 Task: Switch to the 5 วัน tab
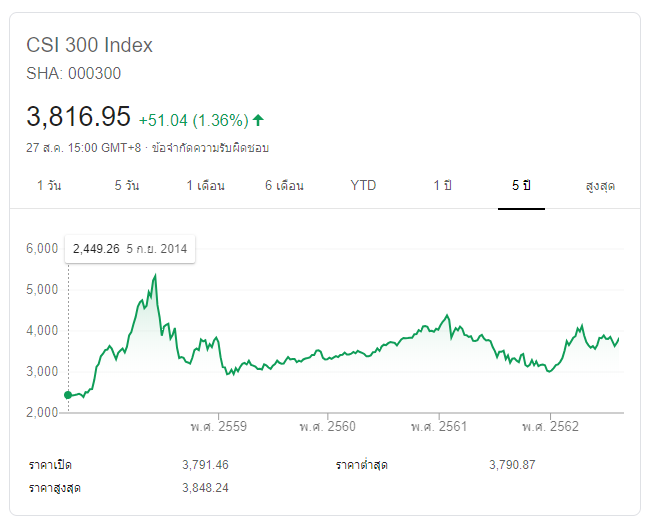tap(127, 186)
